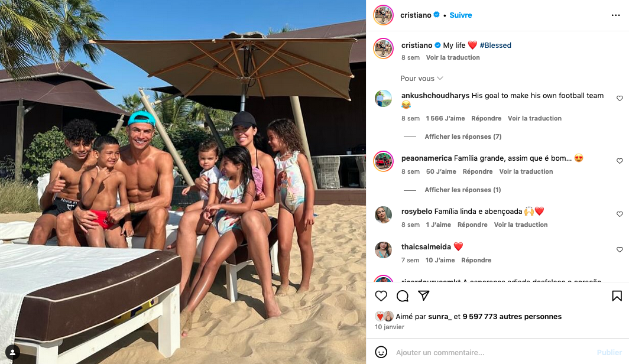
Task: Like the post with the heart icon
Action: point(381,296)
